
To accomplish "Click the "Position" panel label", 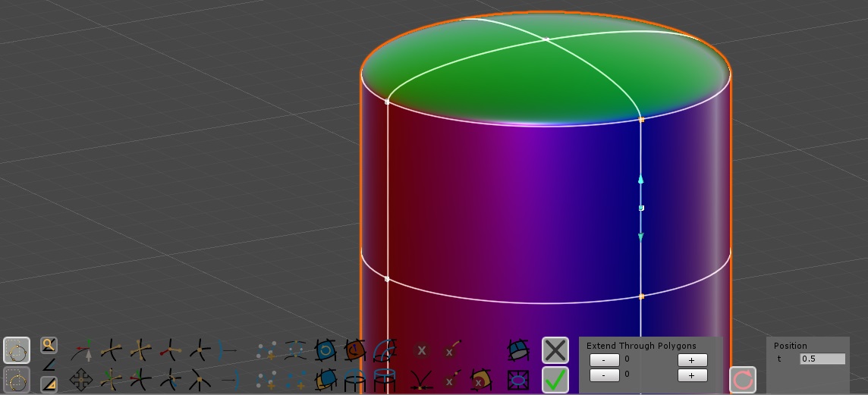I will [x=790, y=346].
